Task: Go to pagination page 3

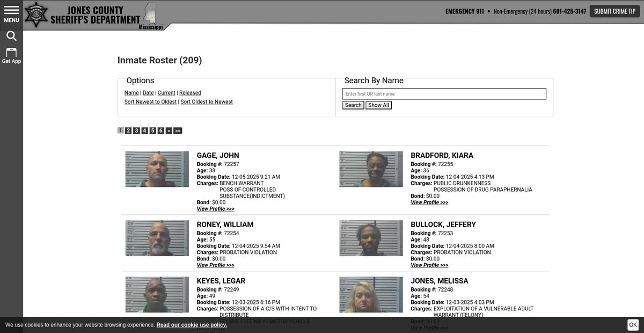Action: tap(136, 131)
